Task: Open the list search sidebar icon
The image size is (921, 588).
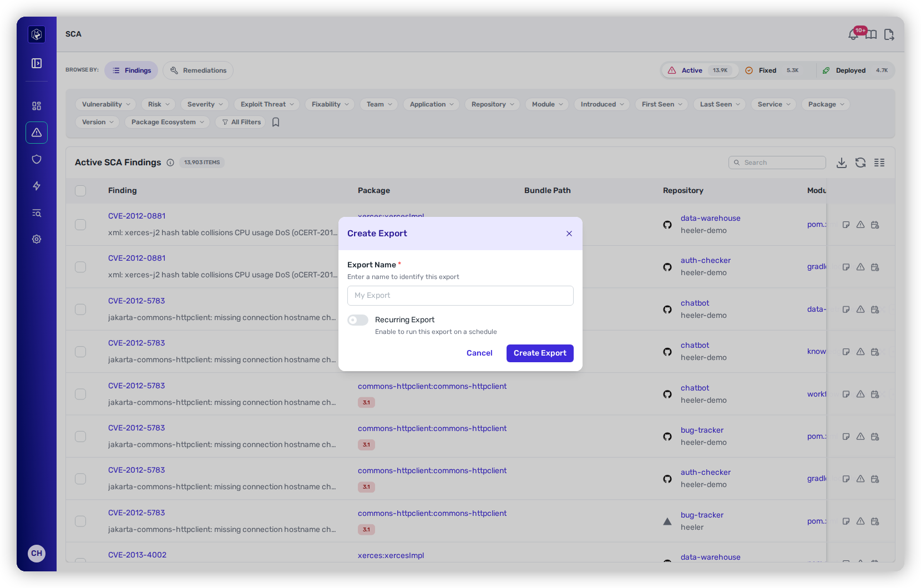Action: click(x=37, y=213)
